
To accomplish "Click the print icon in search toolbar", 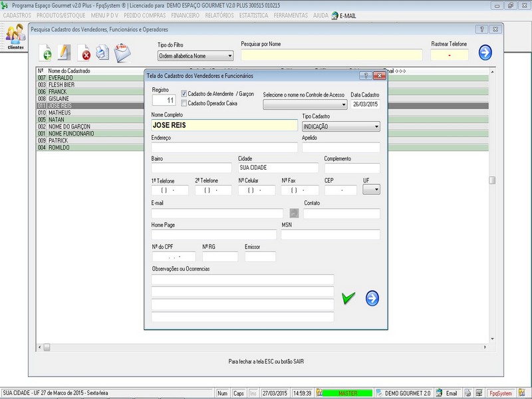I will tap(102, 53).
